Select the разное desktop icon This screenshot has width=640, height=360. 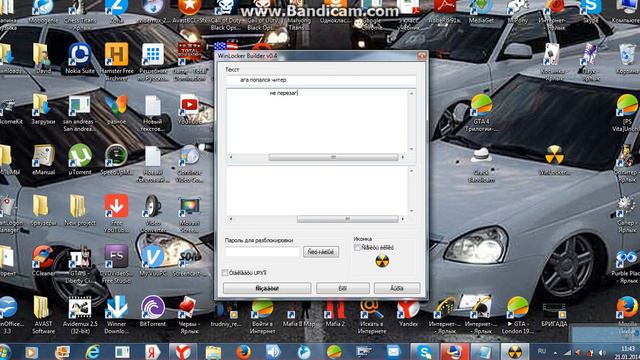click(117, 109)
